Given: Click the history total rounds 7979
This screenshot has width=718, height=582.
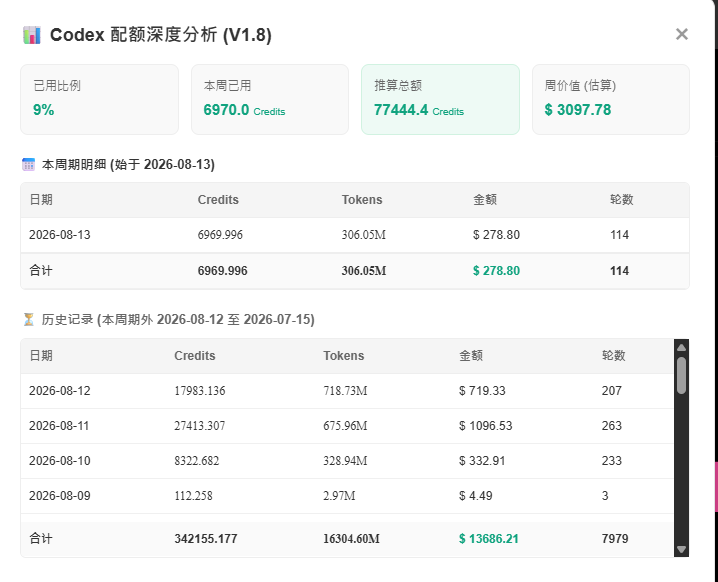Looking at the screenshot, I should point(615,539).
